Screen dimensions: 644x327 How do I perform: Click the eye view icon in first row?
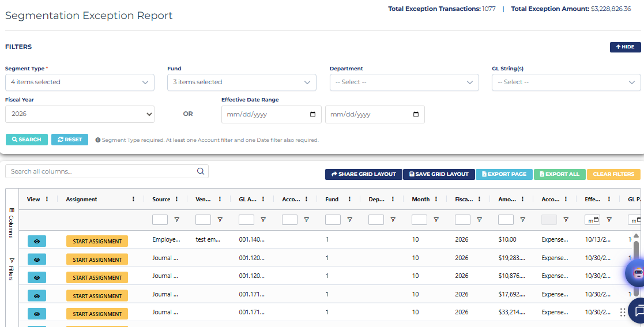pyautogui.click(x=36, y=241)
